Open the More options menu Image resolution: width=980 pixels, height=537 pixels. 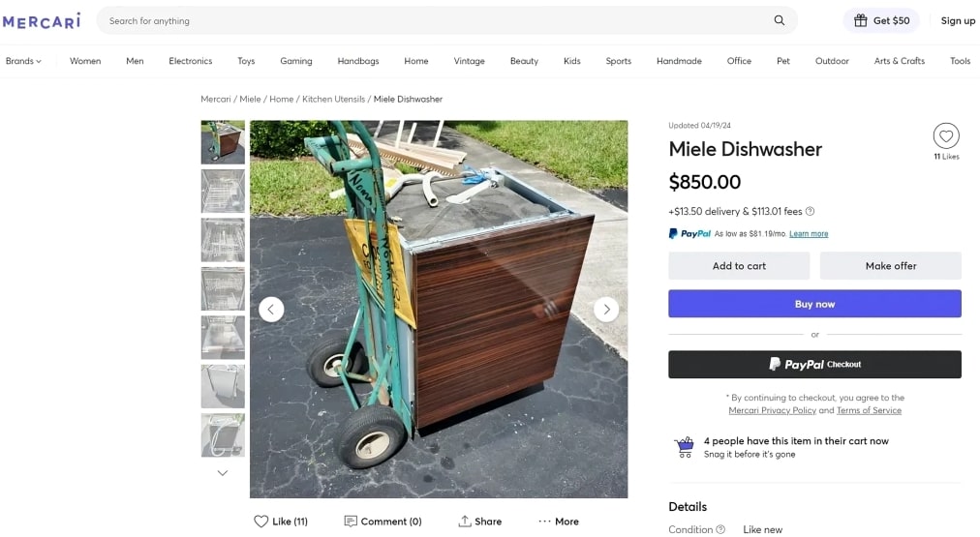(x=559, y=522)
